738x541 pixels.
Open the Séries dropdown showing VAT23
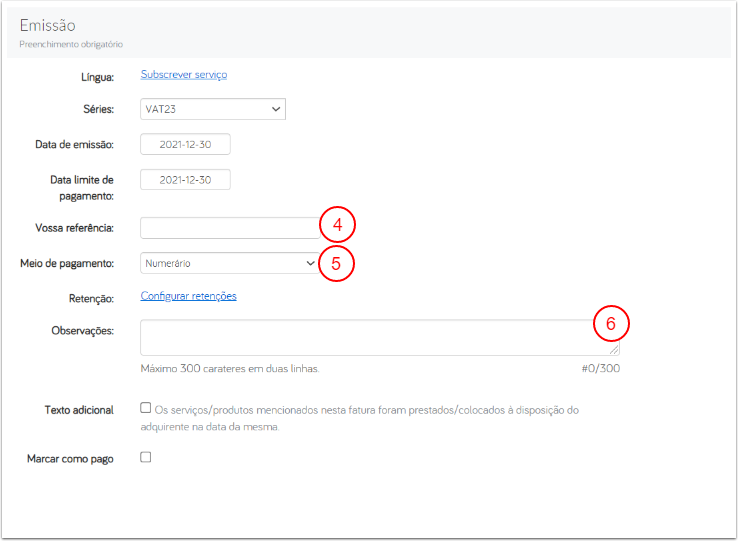pos(213,109)
